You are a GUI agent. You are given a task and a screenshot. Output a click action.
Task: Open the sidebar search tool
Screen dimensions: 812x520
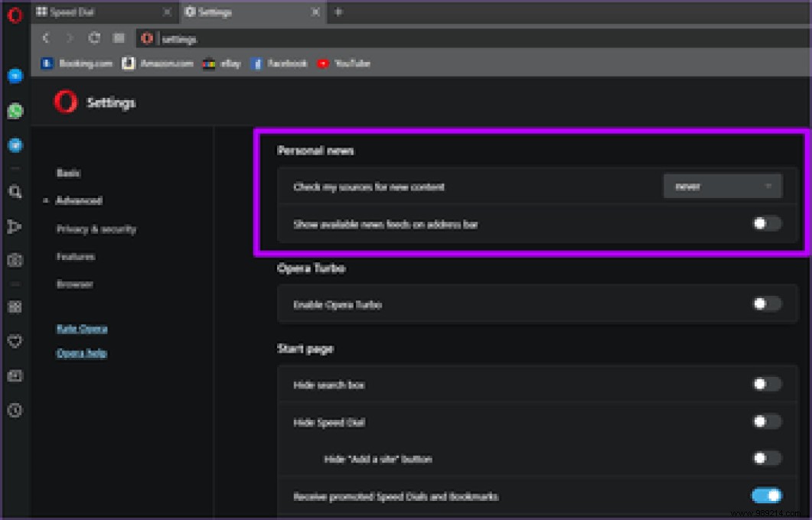tap(15, 192)
